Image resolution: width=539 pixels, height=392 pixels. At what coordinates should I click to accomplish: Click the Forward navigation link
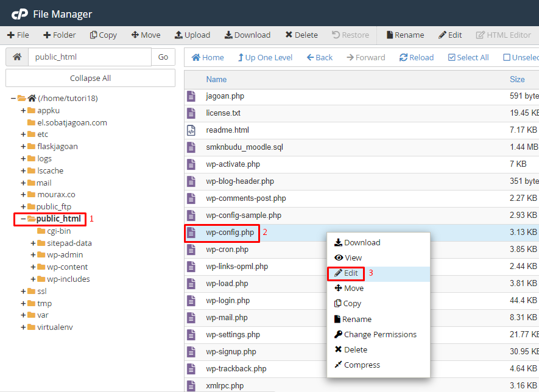coord(366,57)
